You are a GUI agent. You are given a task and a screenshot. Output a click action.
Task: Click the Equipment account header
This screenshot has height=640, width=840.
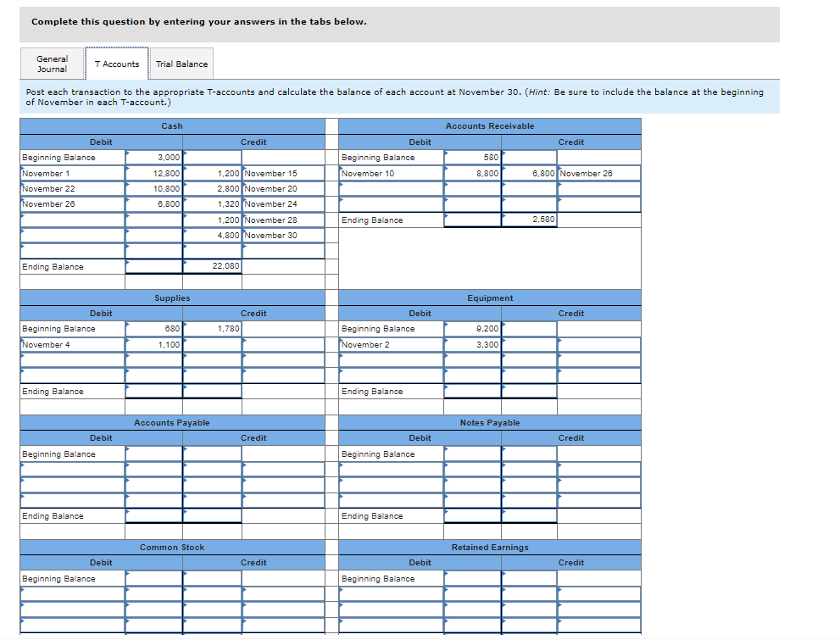(x=490, y=298)
